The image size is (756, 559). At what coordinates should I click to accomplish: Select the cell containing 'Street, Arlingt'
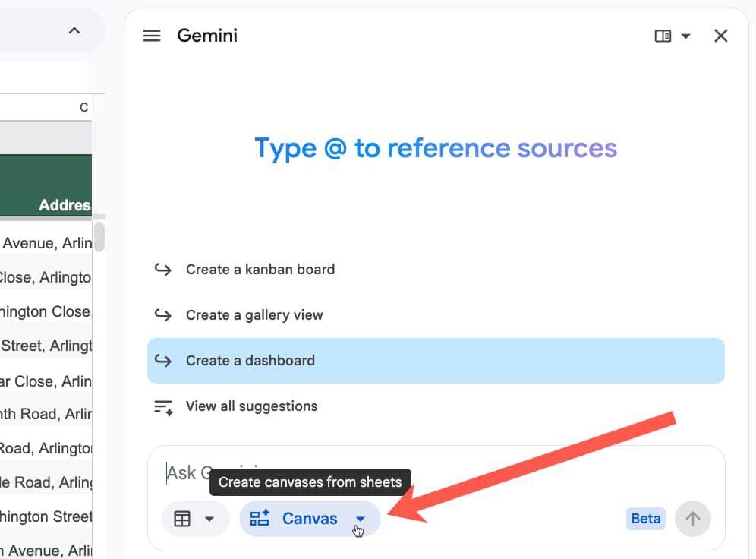point(46,346)
